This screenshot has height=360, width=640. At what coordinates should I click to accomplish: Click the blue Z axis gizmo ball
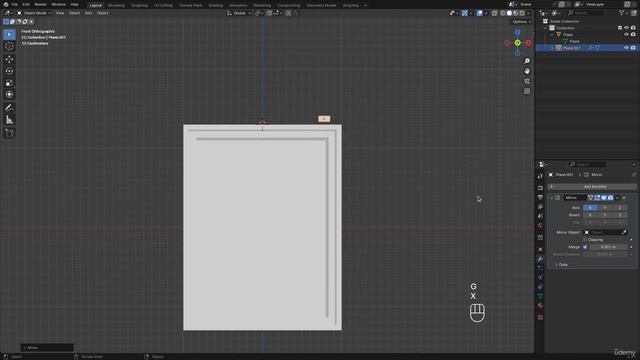click(517, 32)
